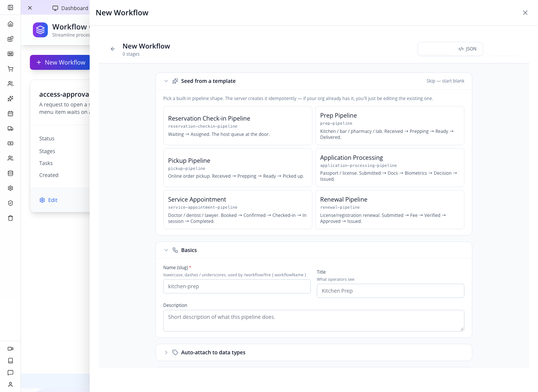Focus the Description text area
Viewport: 538px width, 392px height.
click(314, 321)
